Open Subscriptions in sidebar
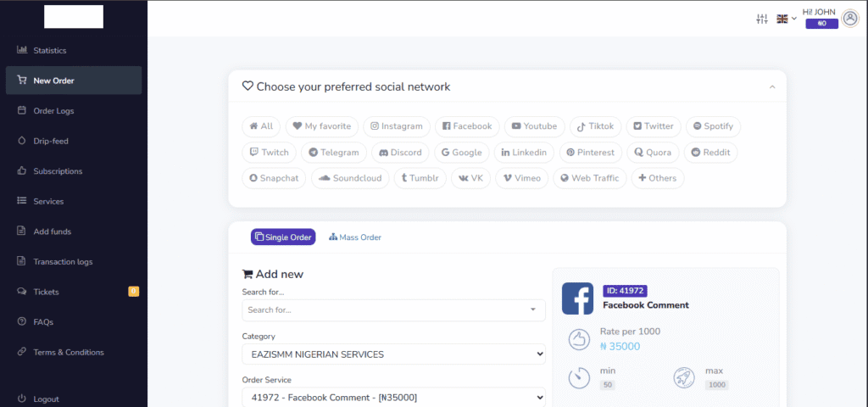 (74, 171)
